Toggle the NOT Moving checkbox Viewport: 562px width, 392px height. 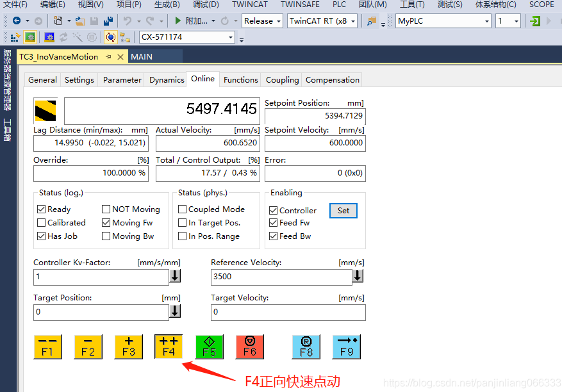point(106,209)
